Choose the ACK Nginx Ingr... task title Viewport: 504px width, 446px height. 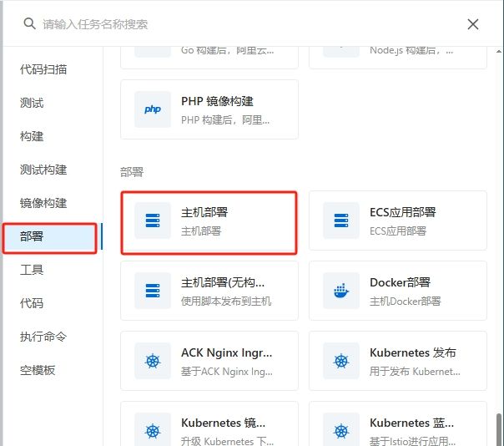tap(227, 353)
